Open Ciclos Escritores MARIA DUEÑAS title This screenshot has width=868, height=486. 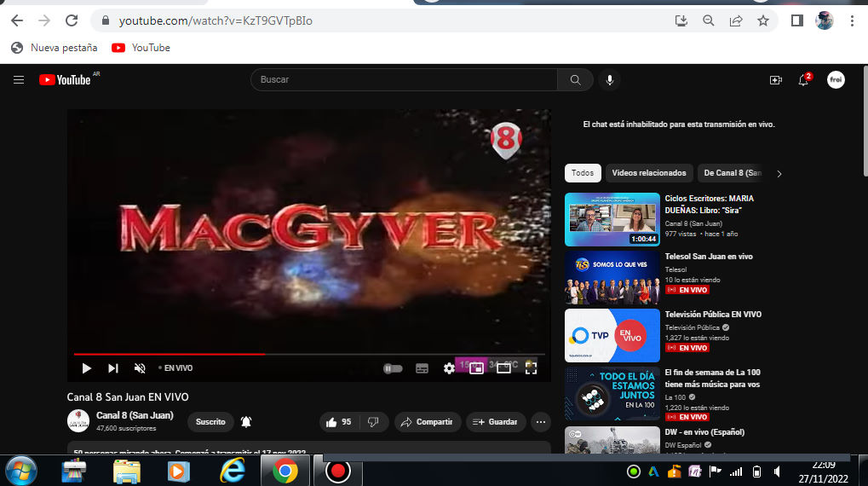tap(709, 205)
